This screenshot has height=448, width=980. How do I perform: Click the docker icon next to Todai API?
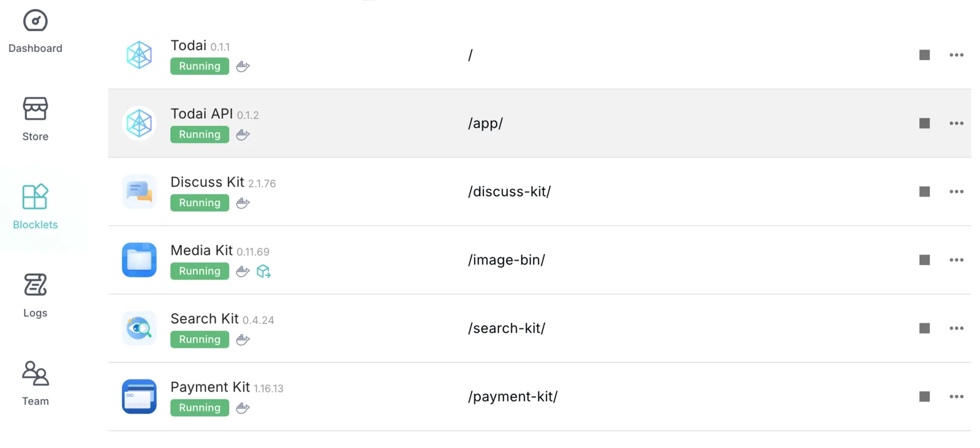(x=243, y=135)
